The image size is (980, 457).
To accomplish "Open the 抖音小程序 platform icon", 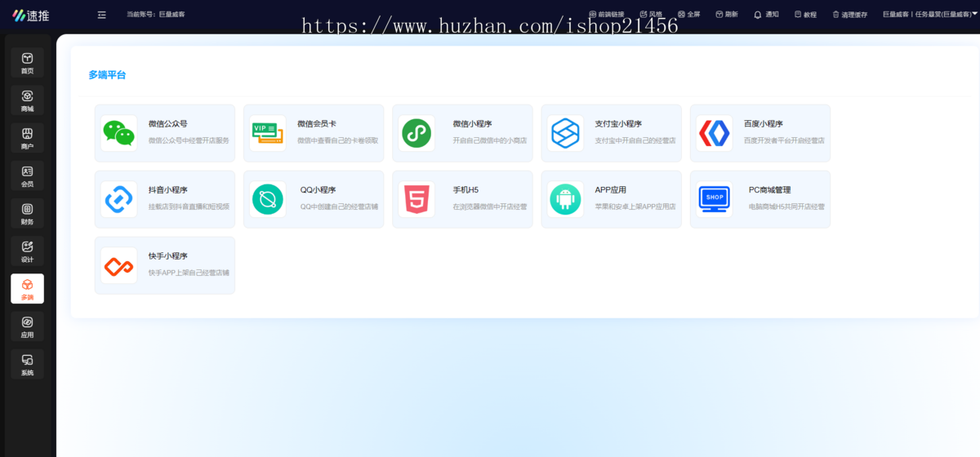I will click(119, 199).
